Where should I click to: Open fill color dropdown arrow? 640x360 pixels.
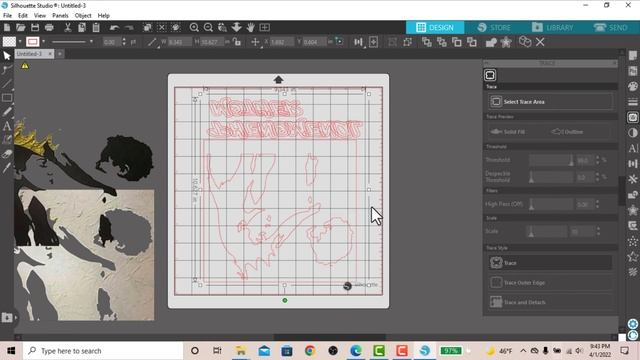[20, 42]
